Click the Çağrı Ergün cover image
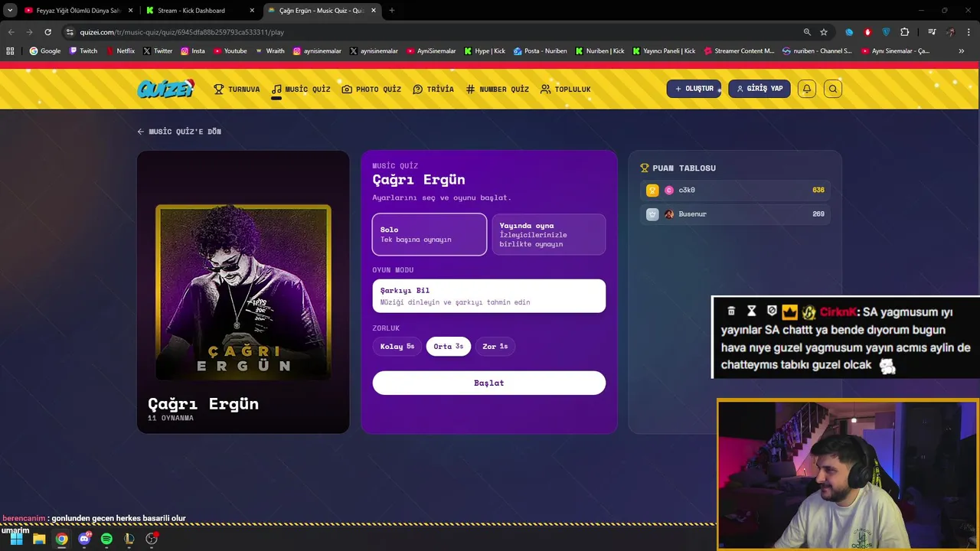This screenshot has width=980, height=551. (x=243, y=292)
